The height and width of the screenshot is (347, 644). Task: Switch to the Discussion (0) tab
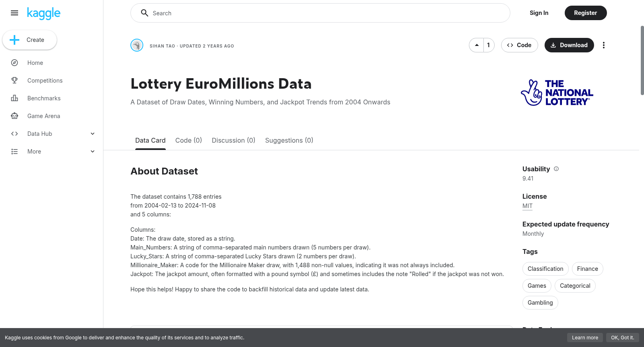click(x=233, y=140)
